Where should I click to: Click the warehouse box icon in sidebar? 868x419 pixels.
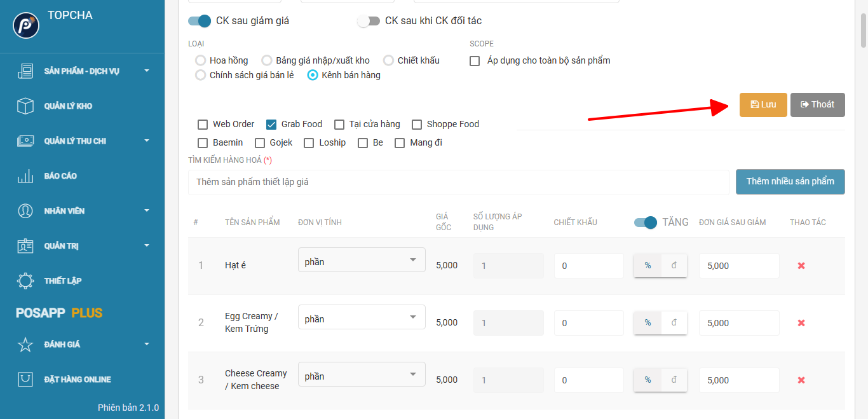coord(25,106)
